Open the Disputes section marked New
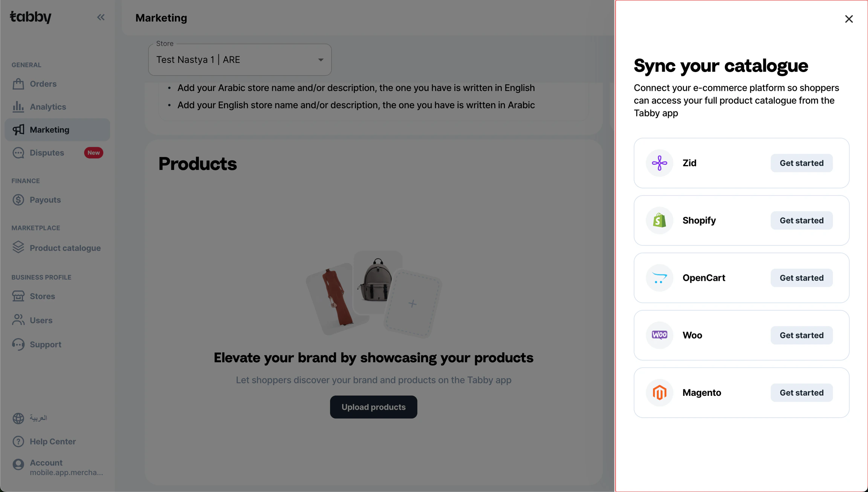Image resolution: width=868 pixels, height=492 pixels. (47, 153)
